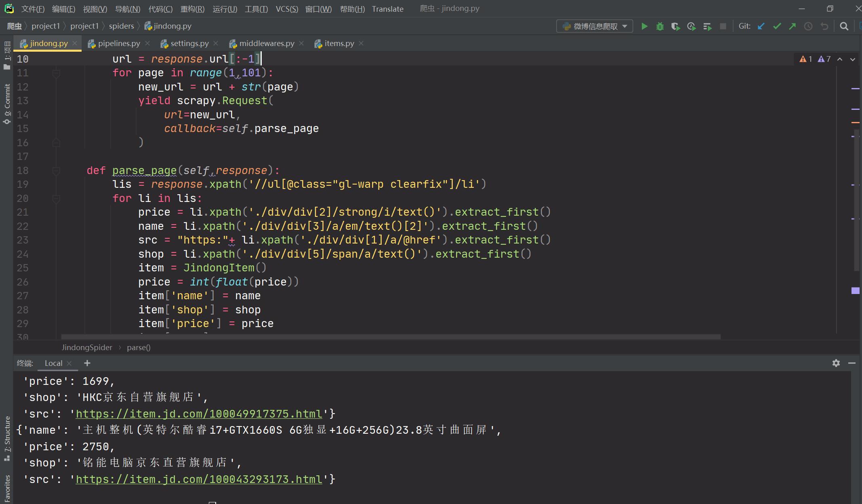Run with coverage icon in toolbar
The height and width of the screenshot is (504, 862).
[675, 26]
